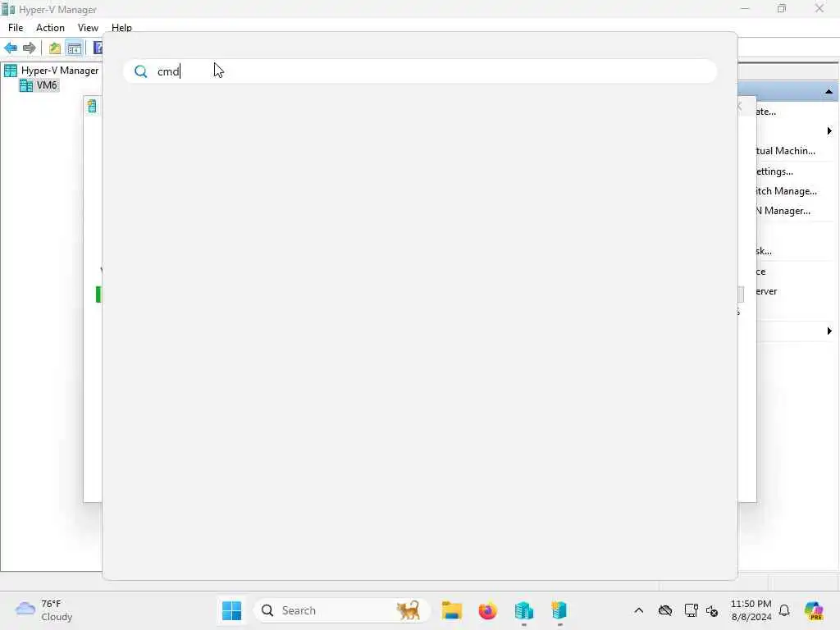Select the VM6 server node

point(39,85)
